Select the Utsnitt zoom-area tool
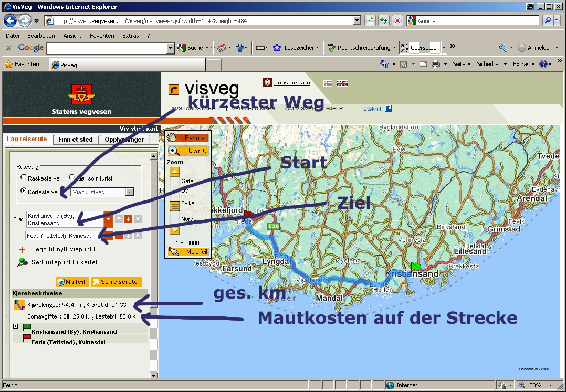 [187, 151]
